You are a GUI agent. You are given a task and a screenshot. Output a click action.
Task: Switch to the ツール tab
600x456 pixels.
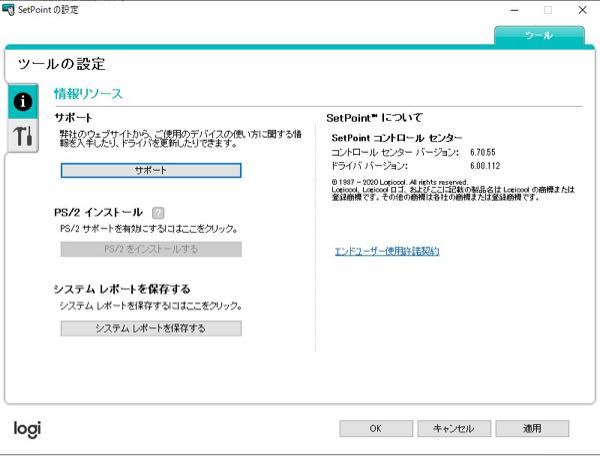click(539, 36)
